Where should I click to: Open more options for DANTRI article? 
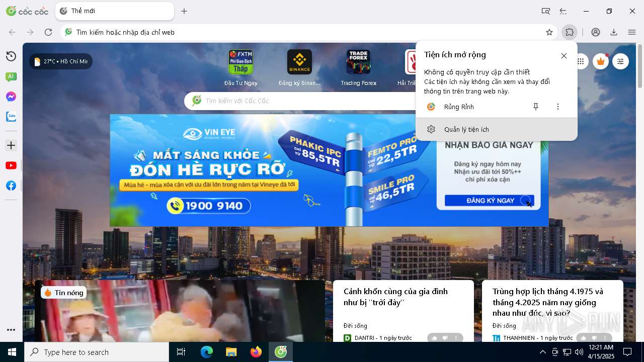(456, 338)
